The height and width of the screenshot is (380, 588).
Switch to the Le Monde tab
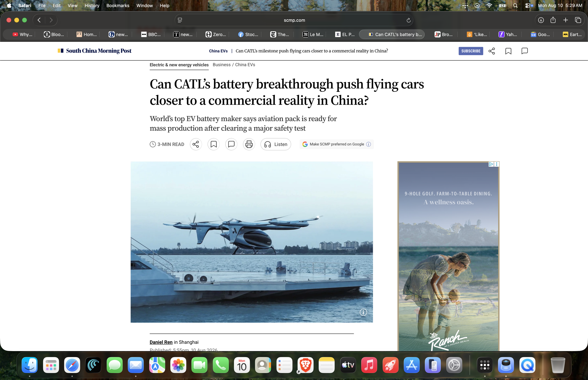(313, 35)
